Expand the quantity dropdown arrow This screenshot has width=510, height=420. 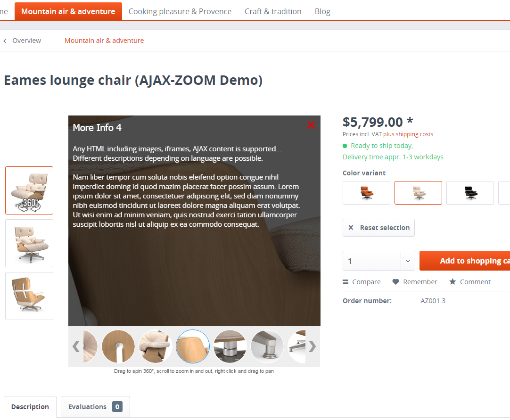408,261
